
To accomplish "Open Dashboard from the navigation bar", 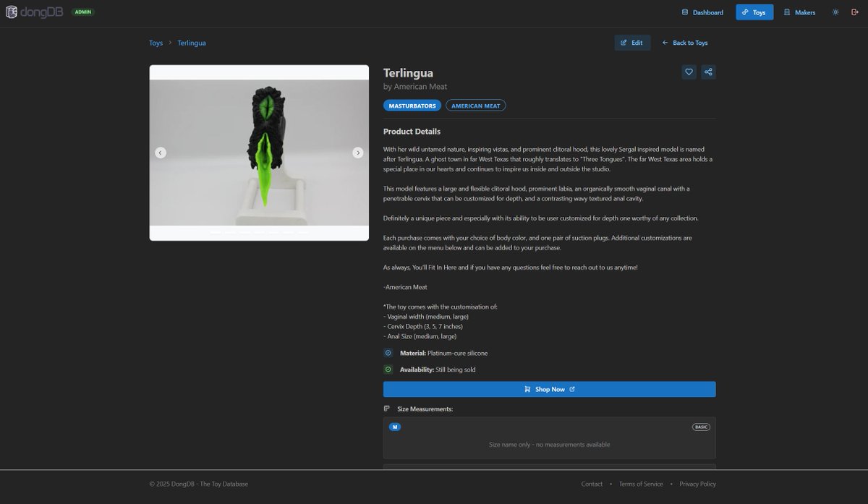I will 702,12.
